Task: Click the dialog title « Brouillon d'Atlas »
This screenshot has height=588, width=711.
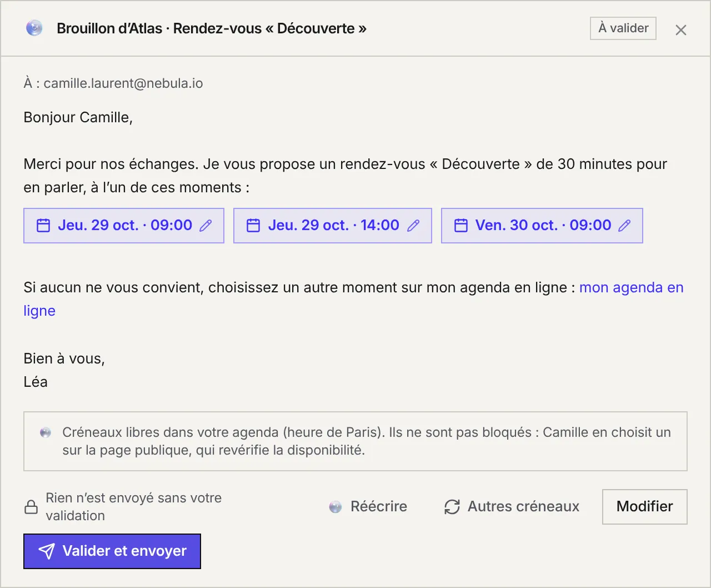Action: [x=109, y=28]
